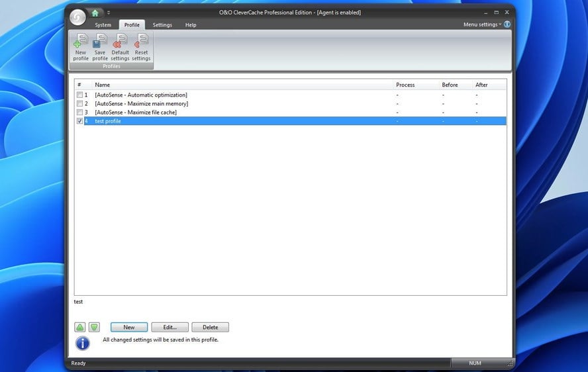Image resolution: width=588 pixels, height=372 pixels.
Task: Select [AutoSense - Maximize main memory] row
Action: tap(291, 103)
